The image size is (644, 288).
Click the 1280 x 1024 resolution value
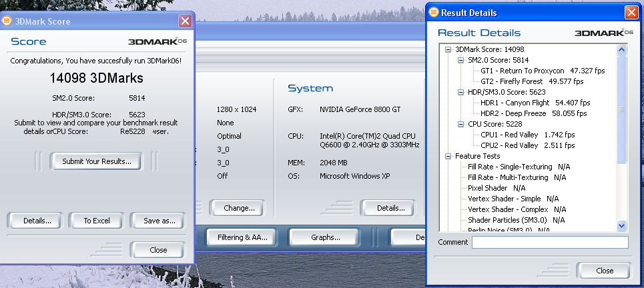click(x=236, y=109)
